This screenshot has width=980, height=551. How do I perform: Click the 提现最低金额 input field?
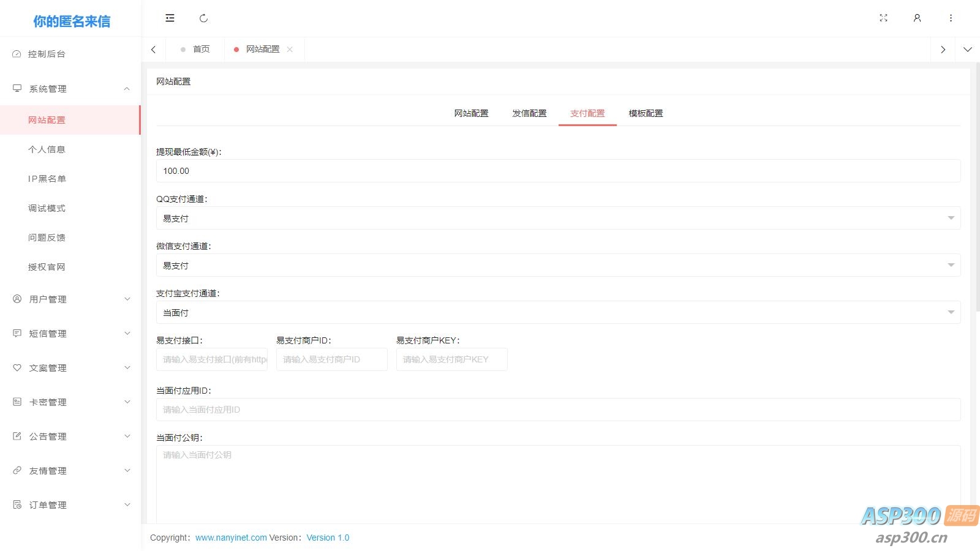557,171
